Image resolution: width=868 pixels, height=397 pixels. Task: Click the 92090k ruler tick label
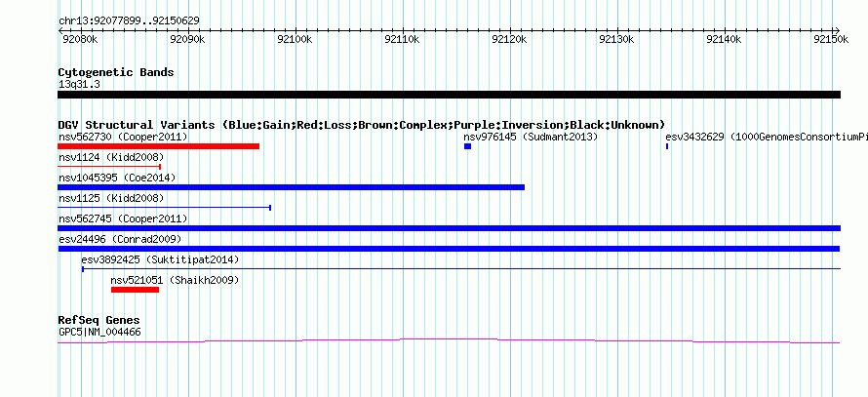click(x=187, y=39)
